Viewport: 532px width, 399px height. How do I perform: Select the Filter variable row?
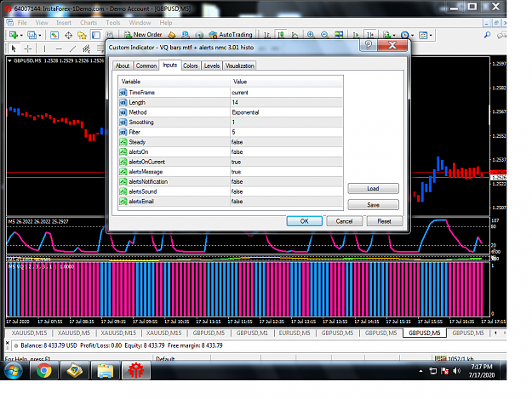click(x=231, y=132)
